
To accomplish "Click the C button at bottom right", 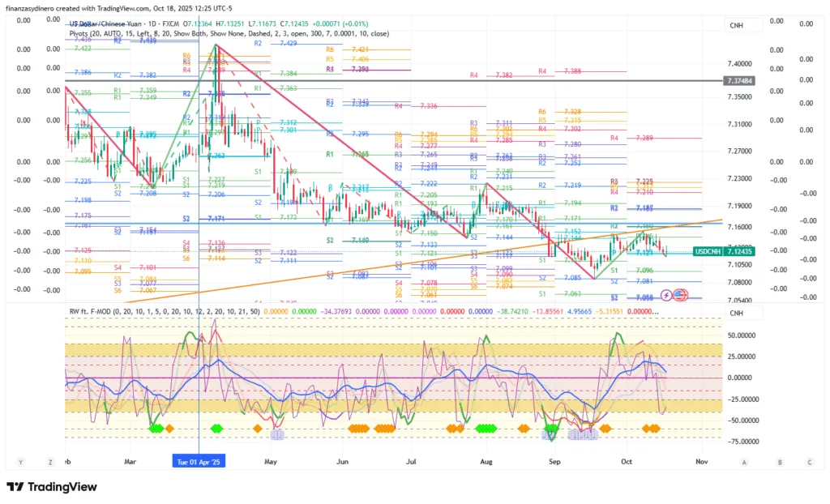I will pos(809,461).
